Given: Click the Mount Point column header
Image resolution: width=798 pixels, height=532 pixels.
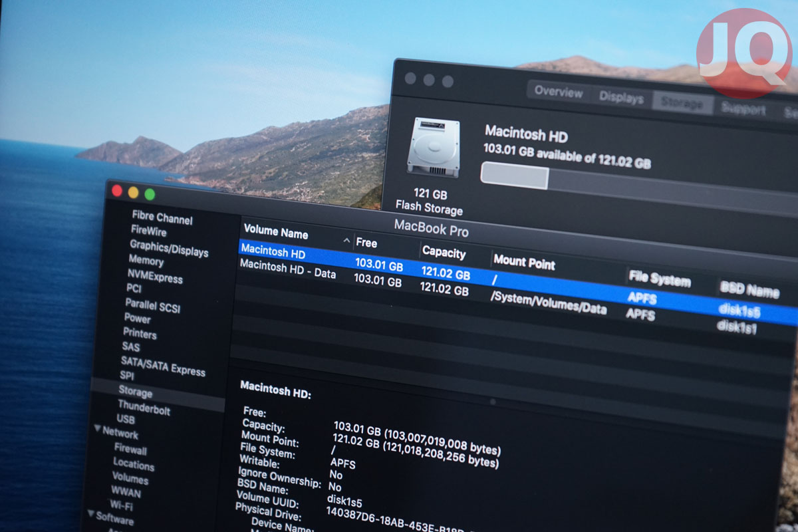Looking at the screenshot, I should [524, 262].
